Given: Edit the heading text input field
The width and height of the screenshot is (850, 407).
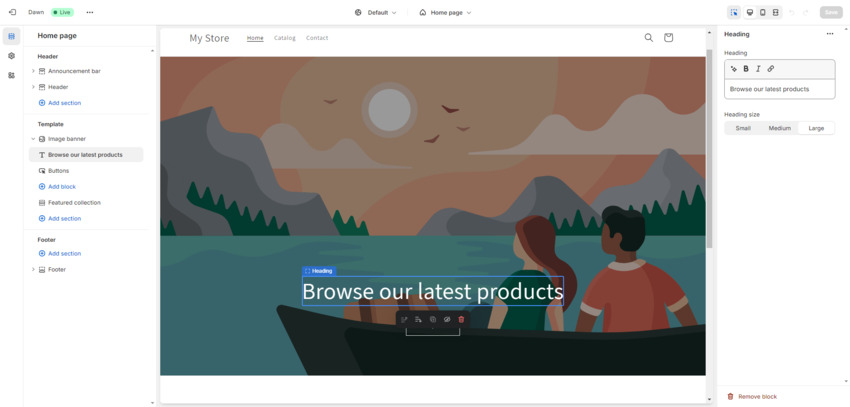Looking at the screenshot, I should click(x=780, y=89).
